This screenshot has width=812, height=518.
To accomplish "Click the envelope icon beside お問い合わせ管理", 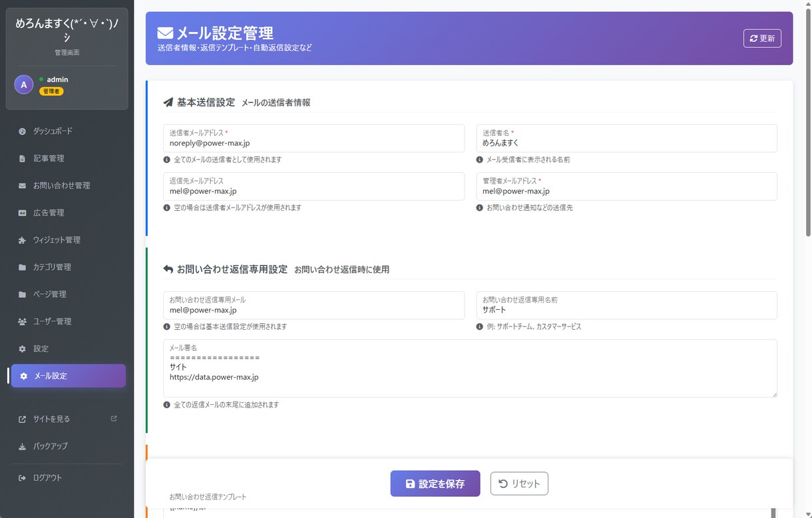I will (22, 186).
